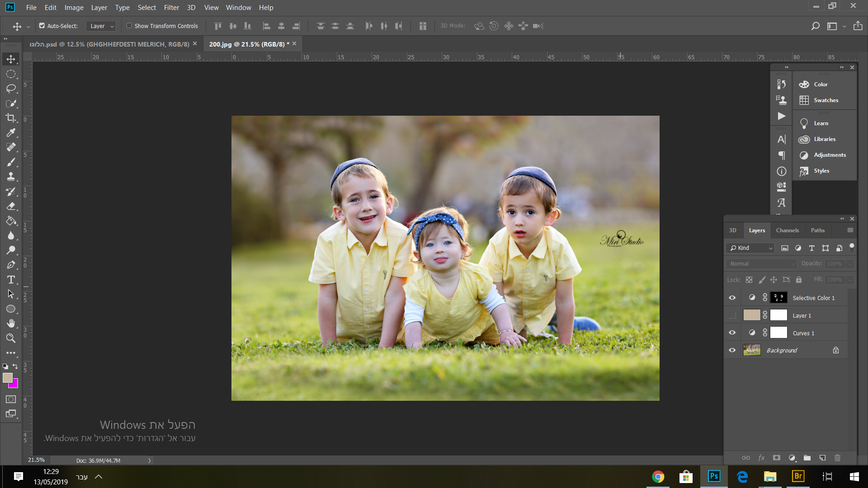This screenshot has height=488, width=868.
Task: Open the Swatches panel
Action: point(826,100)
